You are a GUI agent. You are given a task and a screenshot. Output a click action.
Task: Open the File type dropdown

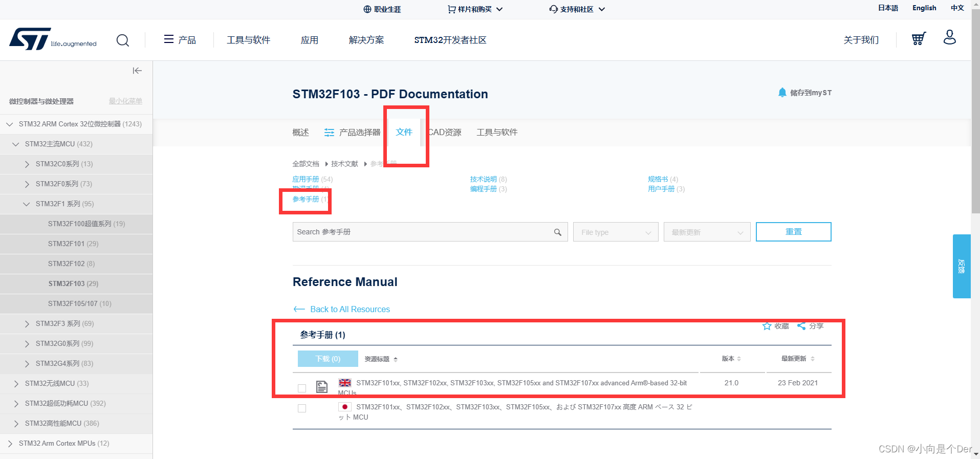(616, 232)
